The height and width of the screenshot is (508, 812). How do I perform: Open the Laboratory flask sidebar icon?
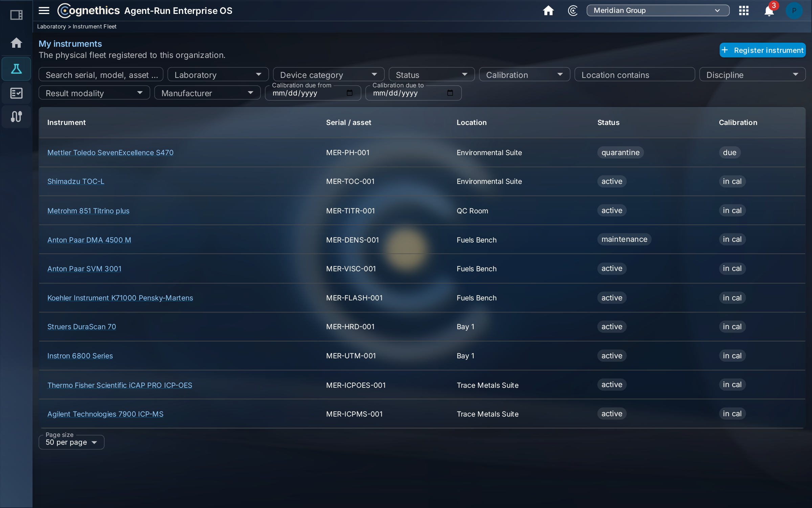(x=16, y=69)
